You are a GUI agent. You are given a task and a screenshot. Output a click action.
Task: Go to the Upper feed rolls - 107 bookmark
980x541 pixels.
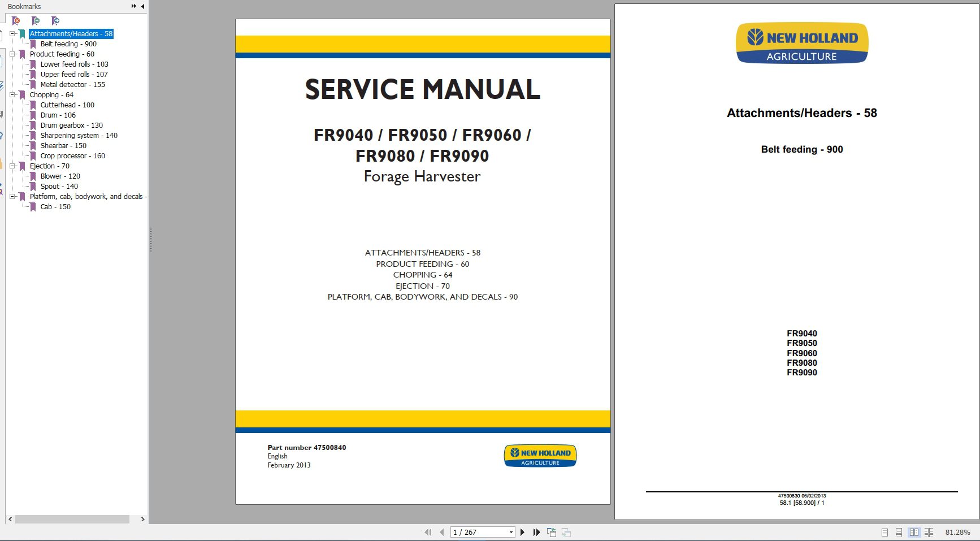point(74,75)
